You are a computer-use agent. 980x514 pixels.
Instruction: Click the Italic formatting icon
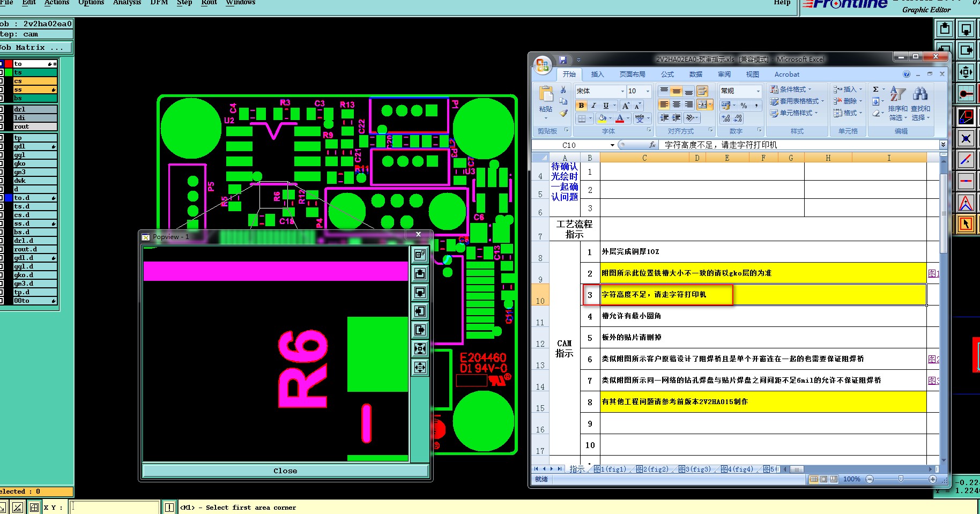[x=593, y=106]
